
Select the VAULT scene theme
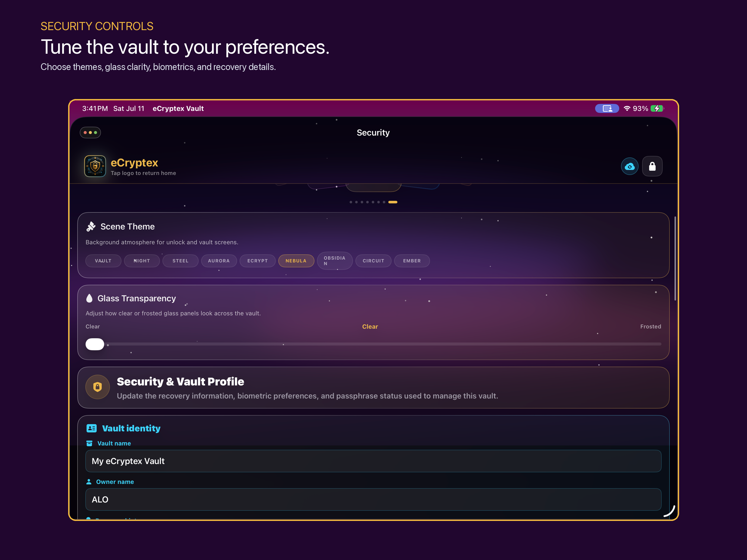tap(103, 261)
